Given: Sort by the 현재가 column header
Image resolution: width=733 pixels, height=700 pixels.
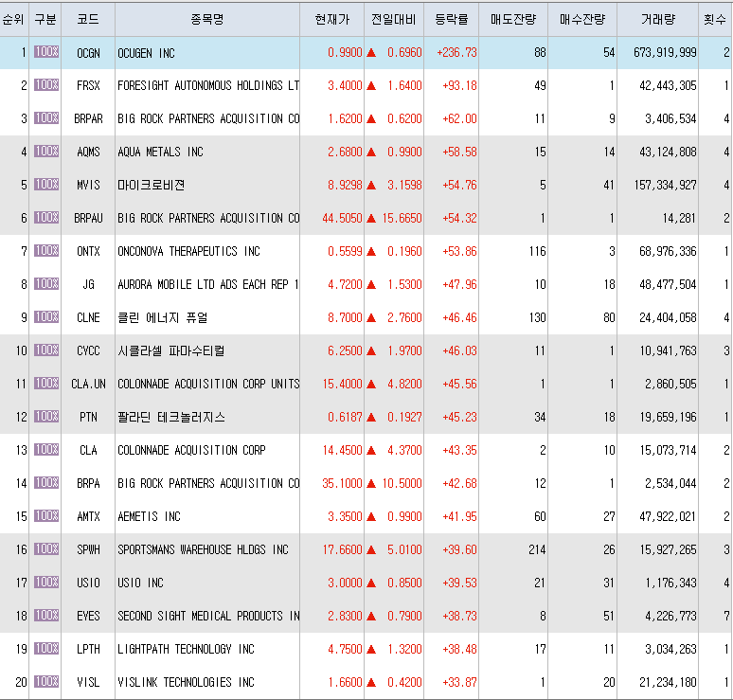Looking at the screenshot, I should [332, 19].
